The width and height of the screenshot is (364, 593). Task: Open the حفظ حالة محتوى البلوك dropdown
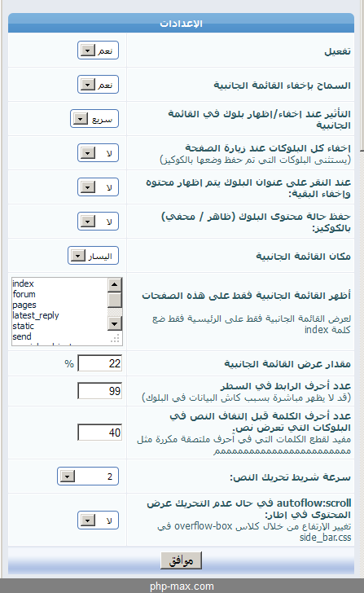point(98,222)
